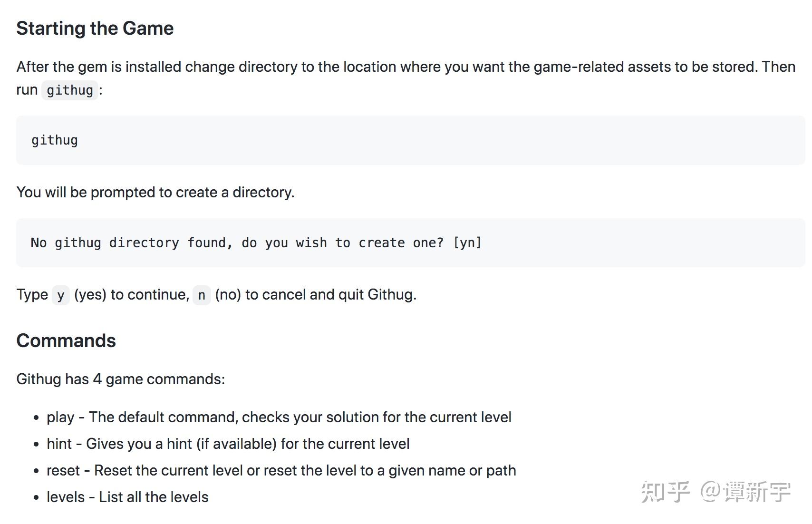Click the "Commands" heading

point(66,341)
